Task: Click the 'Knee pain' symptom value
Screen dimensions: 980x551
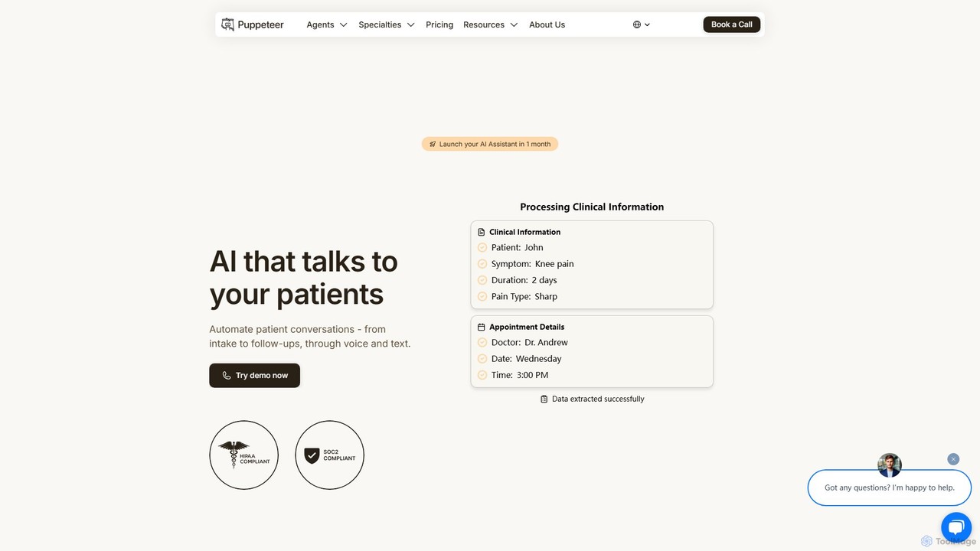Action: click(x=554, y=264)
